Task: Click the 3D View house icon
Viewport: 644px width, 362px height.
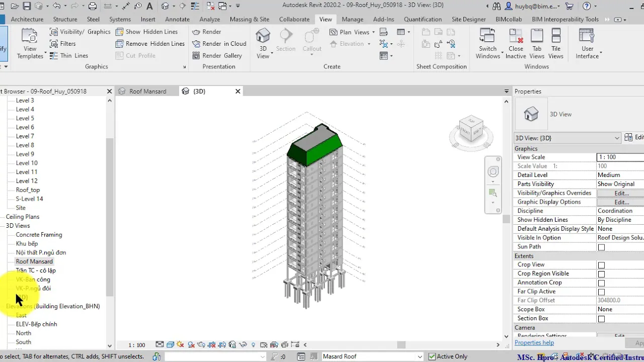Action: point(263,36)
